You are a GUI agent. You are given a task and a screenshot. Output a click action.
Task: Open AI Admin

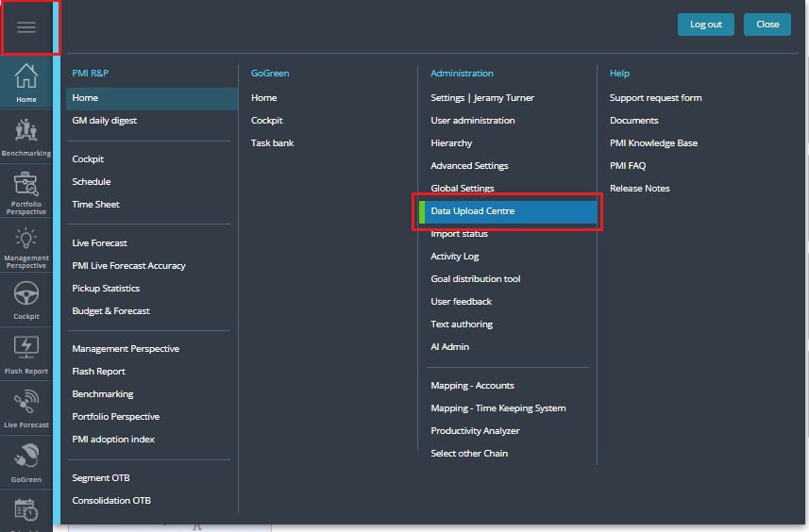(449, 347)
